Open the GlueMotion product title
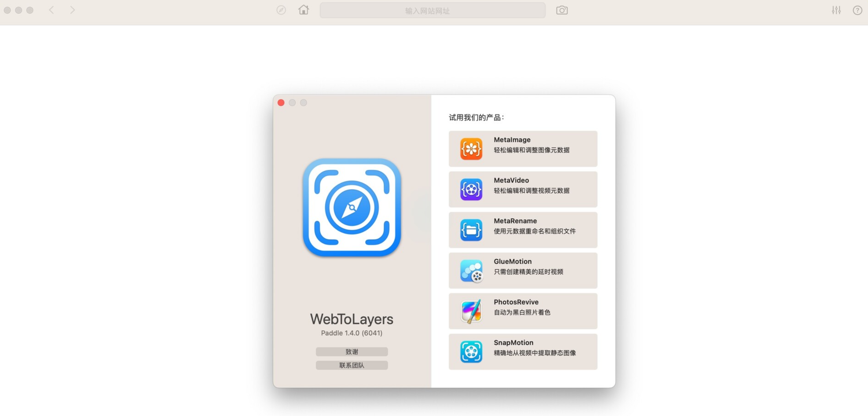This screenshot has height=416, width=868. [x=513, y=261]
